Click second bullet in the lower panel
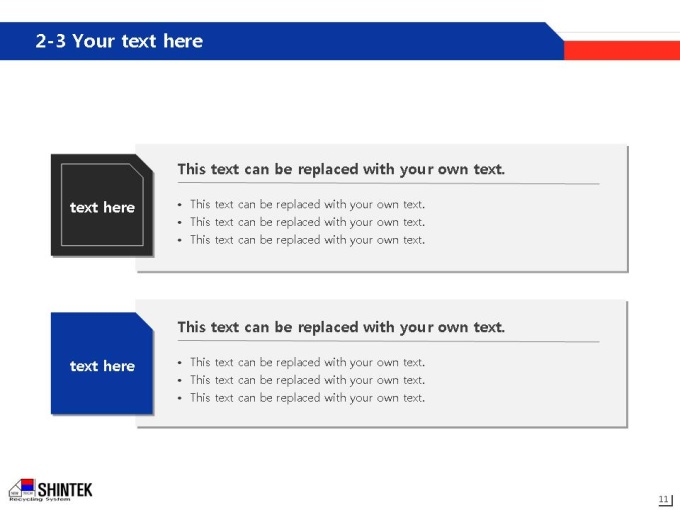The width and height of the screenshot is (680, 510). point(307,380)
